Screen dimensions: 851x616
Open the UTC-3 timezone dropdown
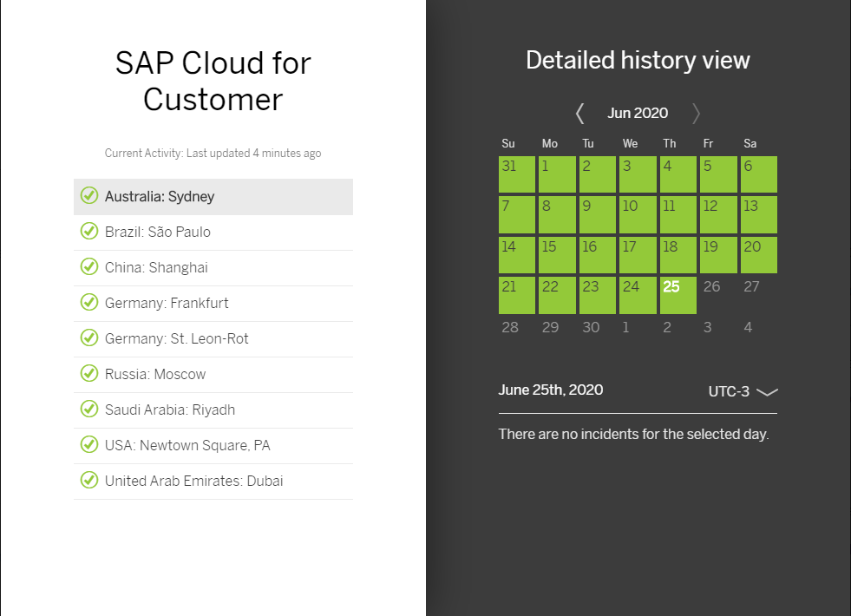(x=743, y=391)
